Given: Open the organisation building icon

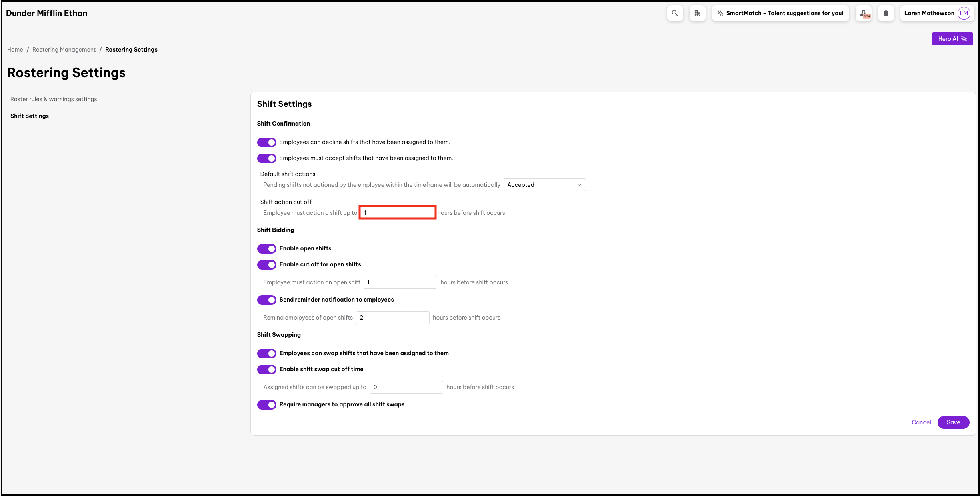Looking at the screenshot, I should (x=697, y=13).
